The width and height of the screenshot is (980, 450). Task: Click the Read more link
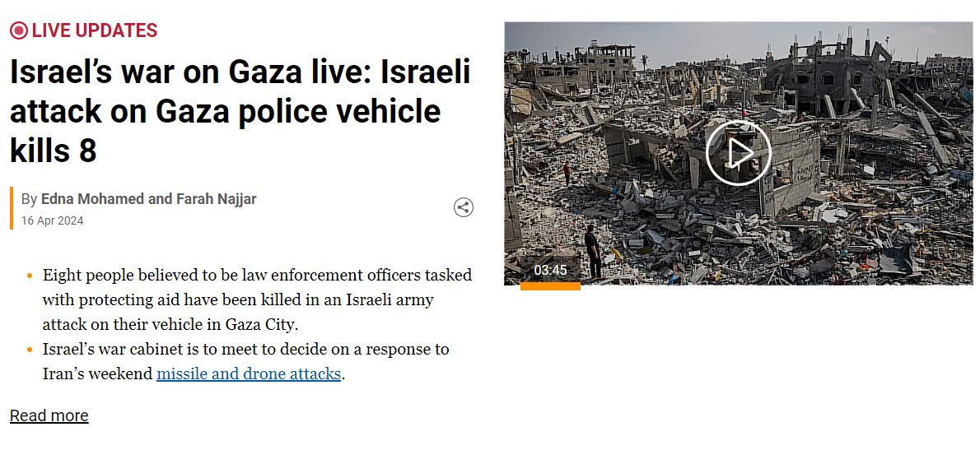pos(49,415)
